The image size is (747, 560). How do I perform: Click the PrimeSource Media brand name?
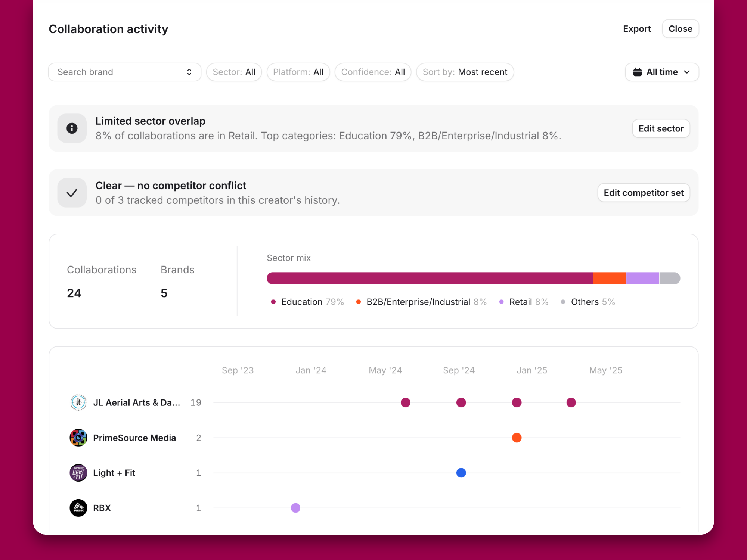click(134, 438)
